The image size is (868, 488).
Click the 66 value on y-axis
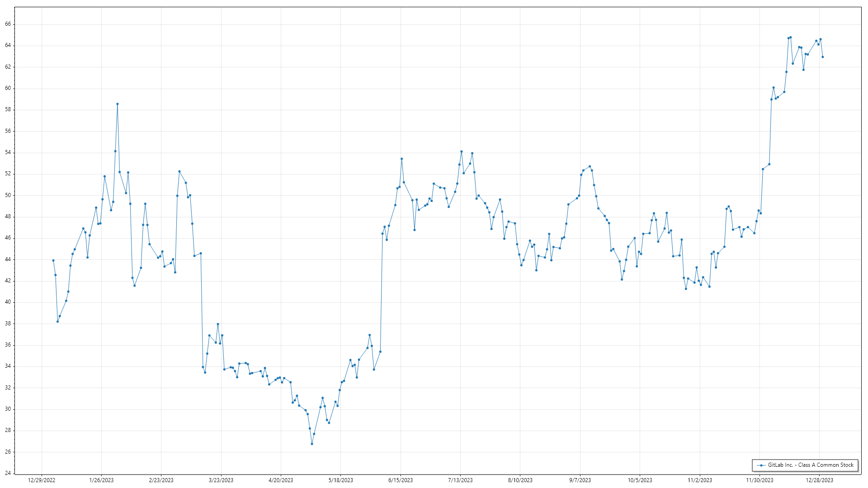(x=8, y=24)
